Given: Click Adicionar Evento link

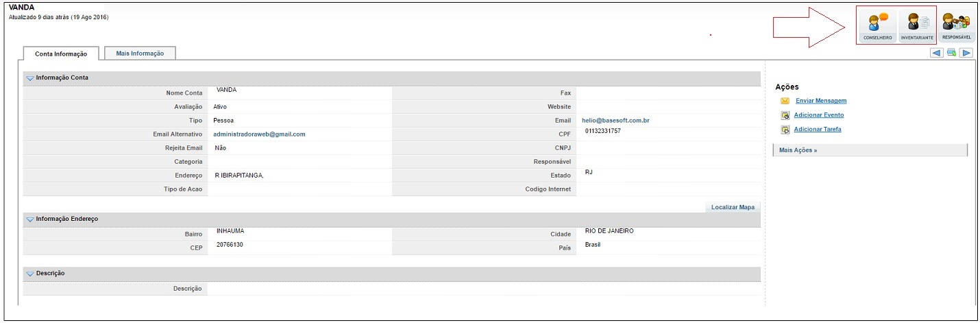Looking at the screenshot, I should tap(819, 115).
